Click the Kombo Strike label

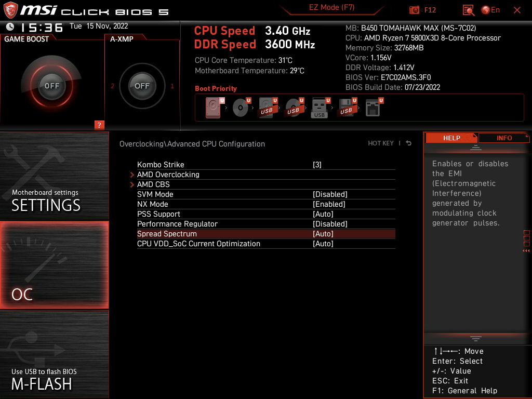161,165
